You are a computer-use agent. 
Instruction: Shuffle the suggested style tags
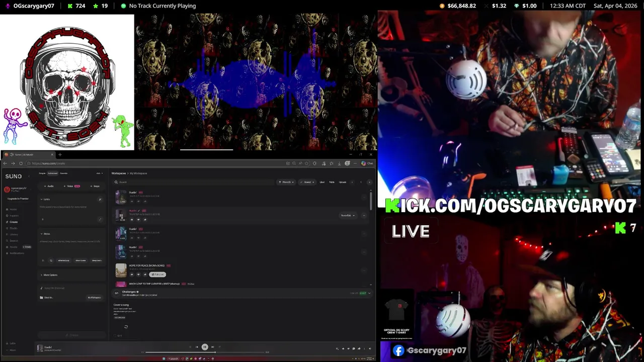click(51, 260)
